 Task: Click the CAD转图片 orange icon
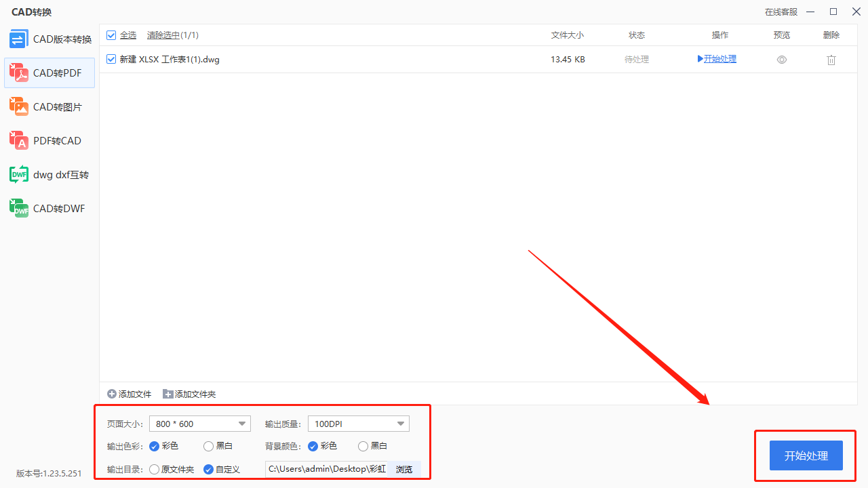[x=19, y=107]
